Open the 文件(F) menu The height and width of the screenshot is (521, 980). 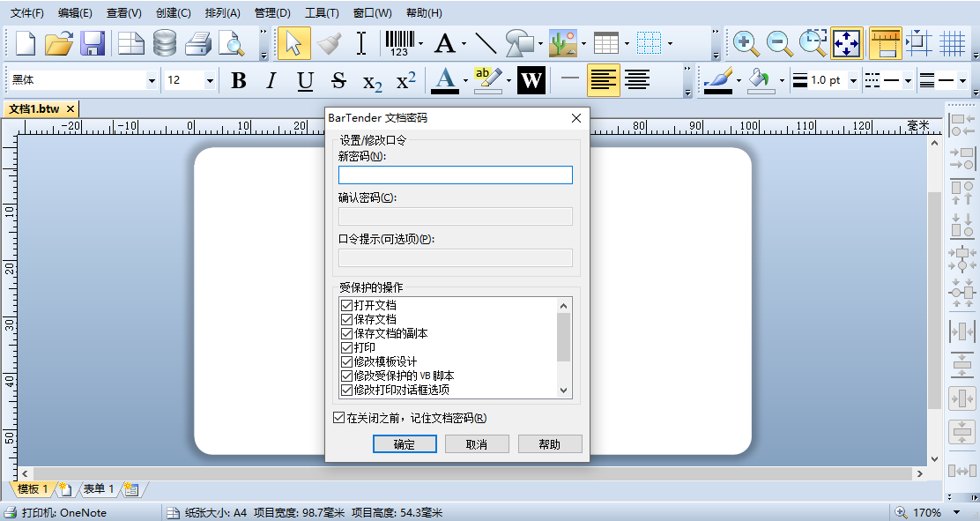pos(26,13)
